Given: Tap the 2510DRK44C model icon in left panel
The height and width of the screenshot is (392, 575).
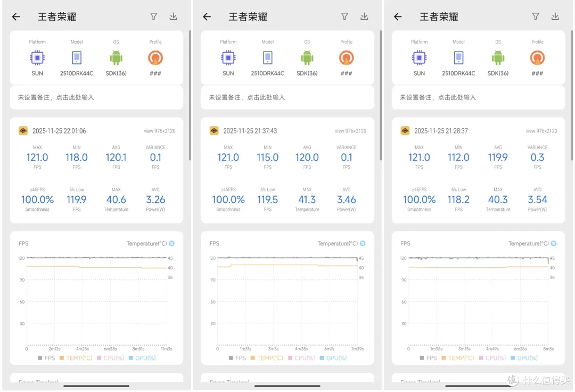Looking at the screenshot, I should coord(77,58).
